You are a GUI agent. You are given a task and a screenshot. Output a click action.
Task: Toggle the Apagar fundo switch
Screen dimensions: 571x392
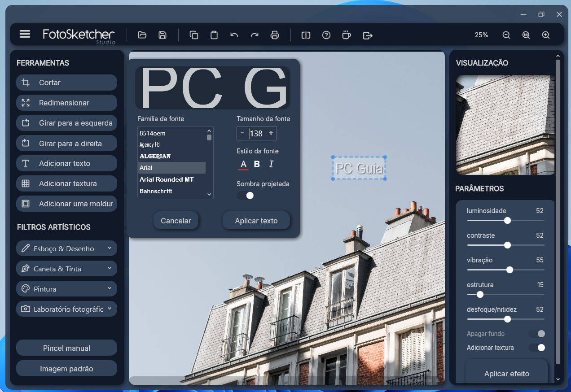point(537,334)
